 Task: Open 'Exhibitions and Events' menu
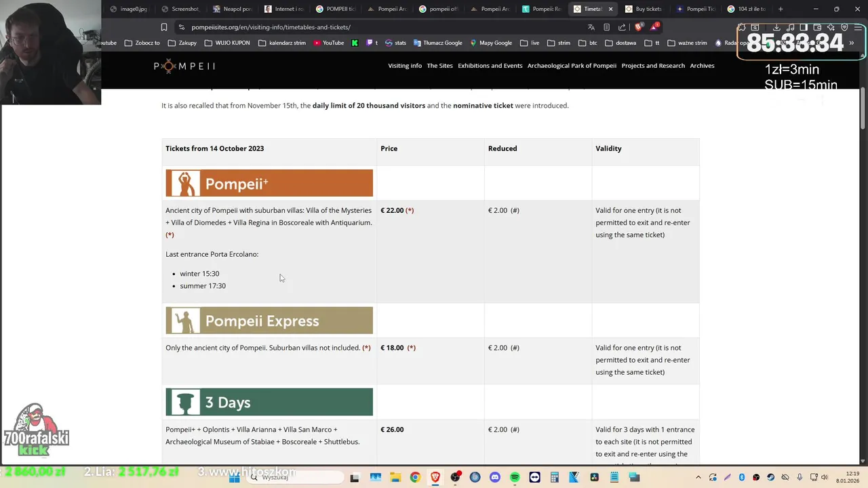pos(490,66)
